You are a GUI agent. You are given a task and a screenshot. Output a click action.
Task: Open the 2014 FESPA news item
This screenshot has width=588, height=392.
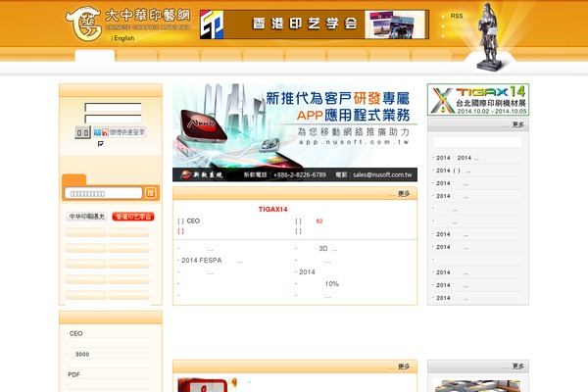pyautogui.click(x=210, y=261)
